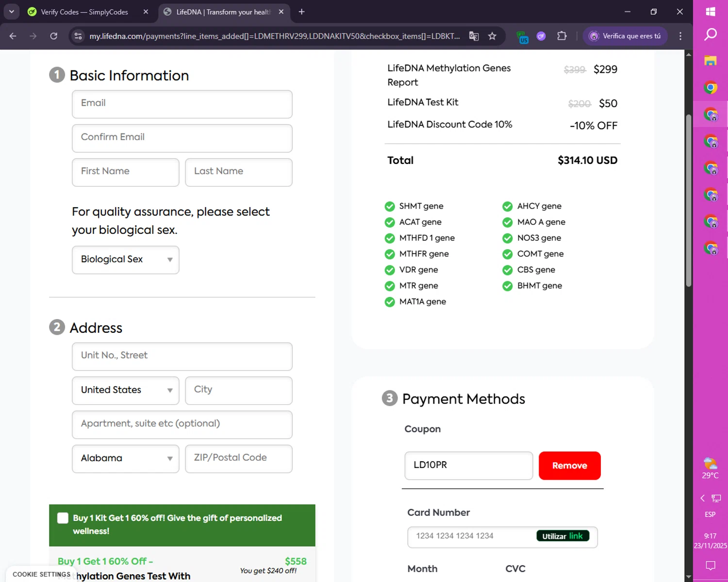Close the LifeDNA tab
Screen dimensions: 728x582
281,12
